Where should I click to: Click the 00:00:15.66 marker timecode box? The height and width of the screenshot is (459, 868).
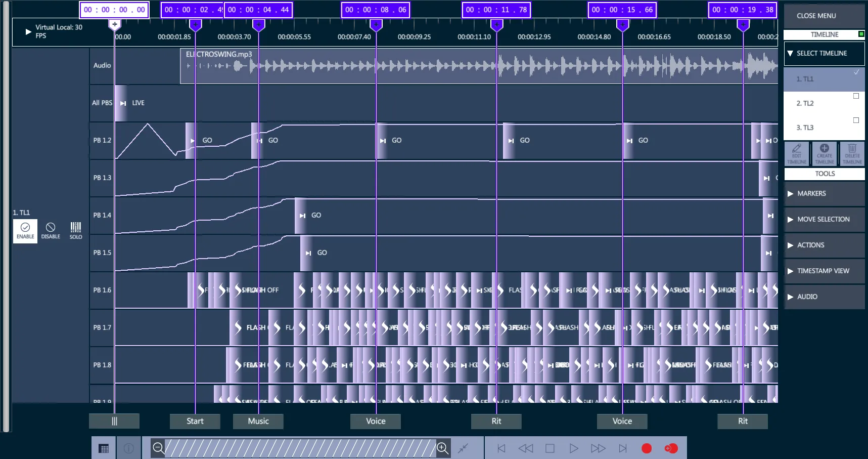[622, 10]
